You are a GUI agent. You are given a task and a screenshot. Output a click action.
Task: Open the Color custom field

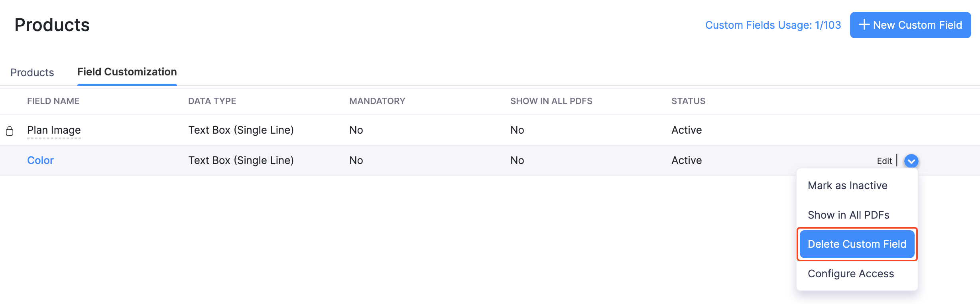[x=40, y=160]
